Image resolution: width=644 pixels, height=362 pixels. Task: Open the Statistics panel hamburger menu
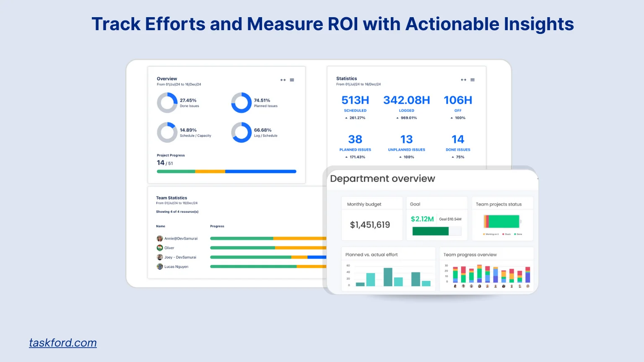(473, 80)
